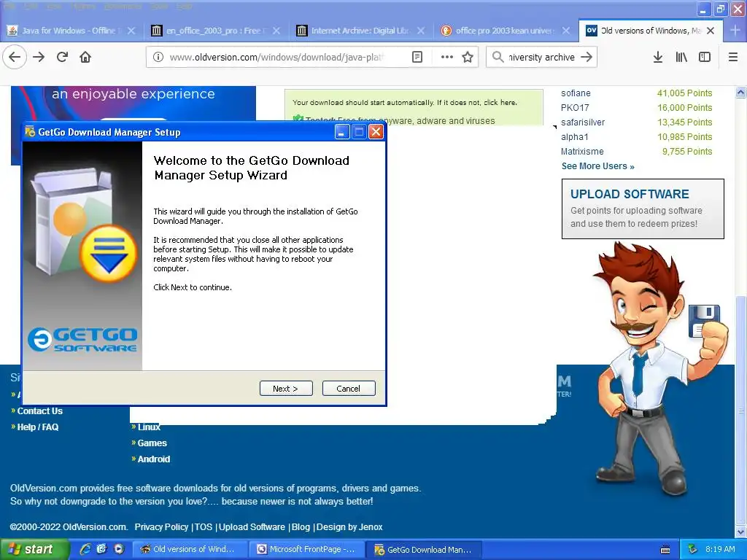Open the browser home page
Screen dimensions: 747x560
pos(85,57)
